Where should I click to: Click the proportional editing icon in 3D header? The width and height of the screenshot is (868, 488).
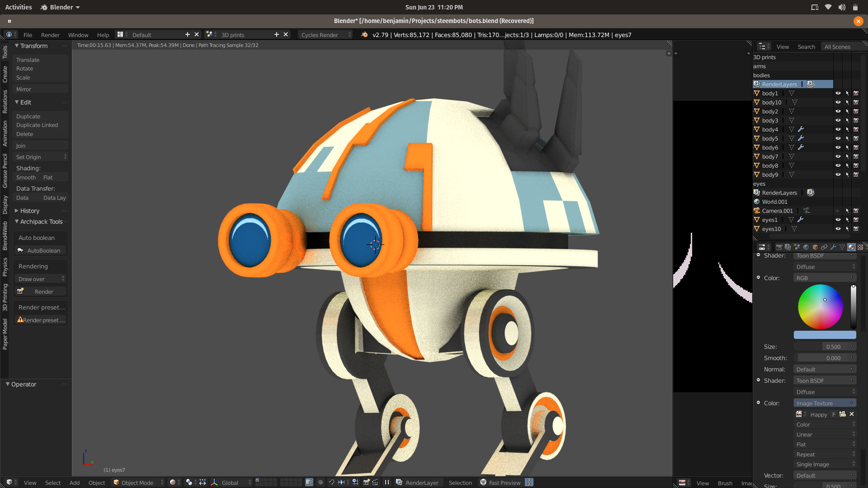pos(321,483)
